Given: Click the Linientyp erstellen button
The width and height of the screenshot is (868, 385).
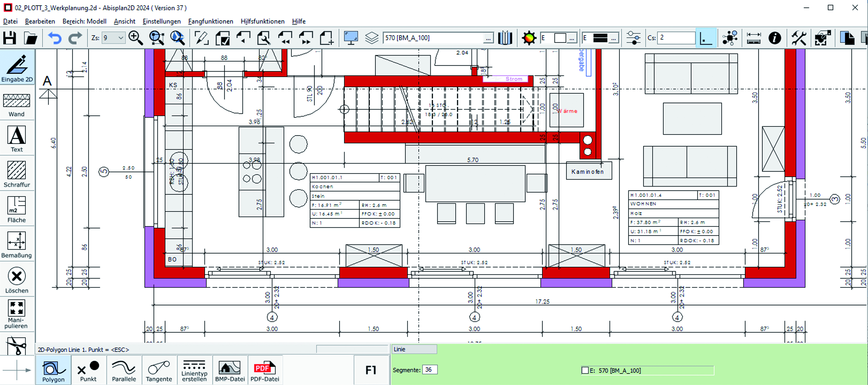Looking at the screenshot, I should tap(194, 370).
